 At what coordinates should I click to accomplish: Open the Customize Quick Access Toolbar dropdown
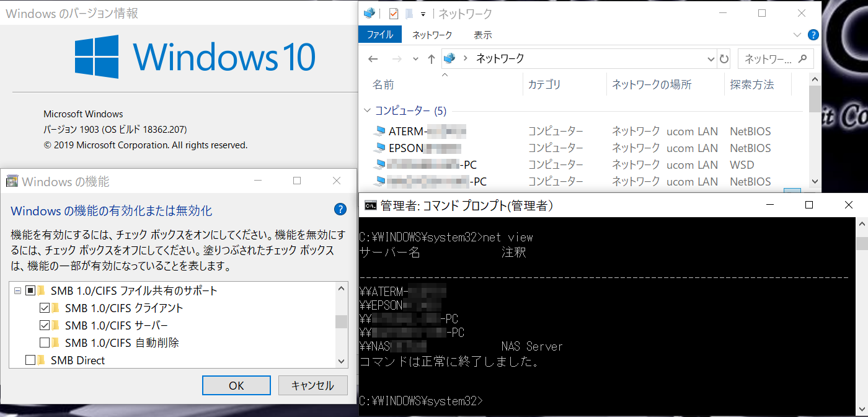coord(423,14)
